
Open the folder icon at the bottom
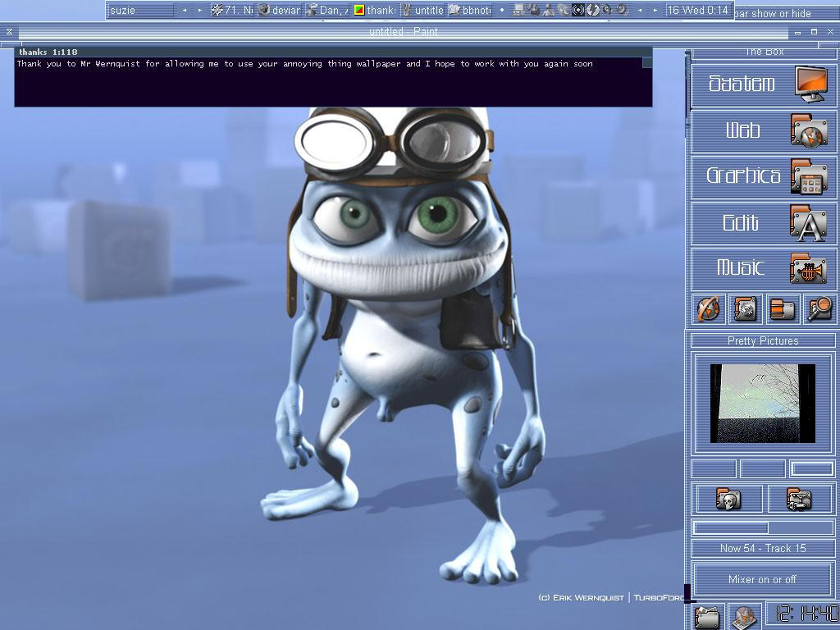pos(707,617)
